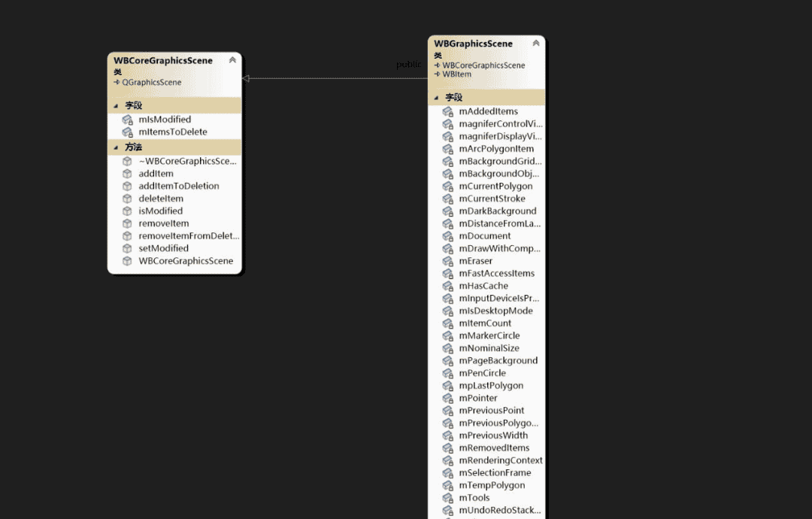Click the WBItem base type label
The image size is (812, 519).
tap(457, 74)
